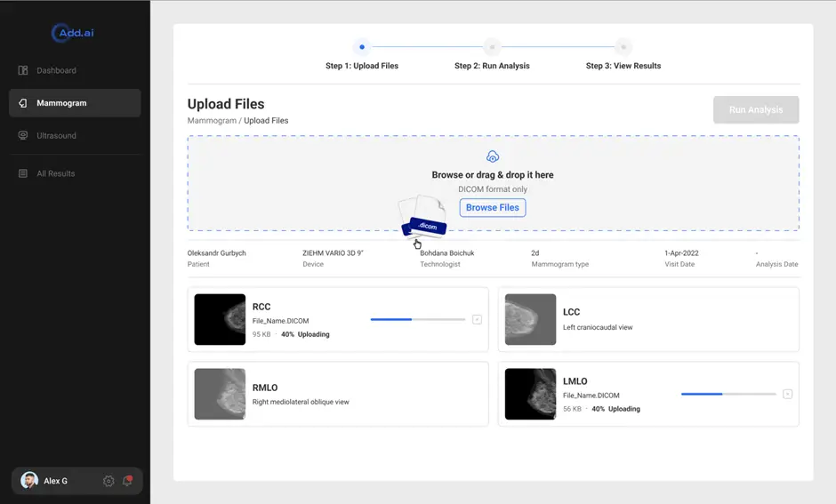The height and width of the screenshot is (504, 836).
Task: Jump to Step 2: Run Analysis
Action: pos(492,47)
